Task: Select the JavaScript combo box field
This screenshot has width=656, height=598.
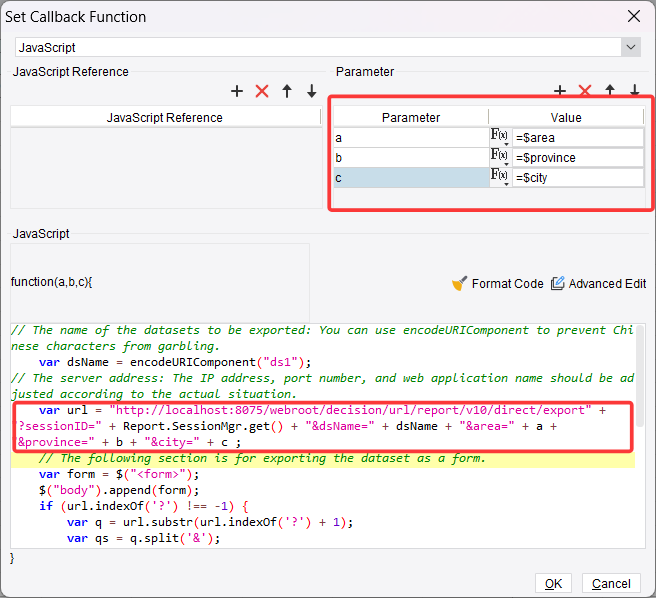Action: 318,47
